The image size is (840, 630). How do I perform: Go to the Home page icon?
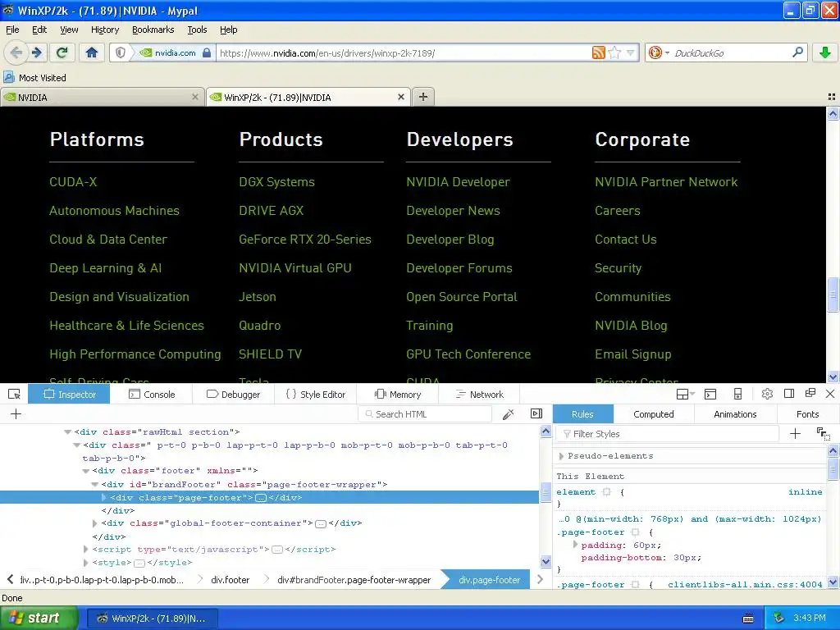(92, 52)
